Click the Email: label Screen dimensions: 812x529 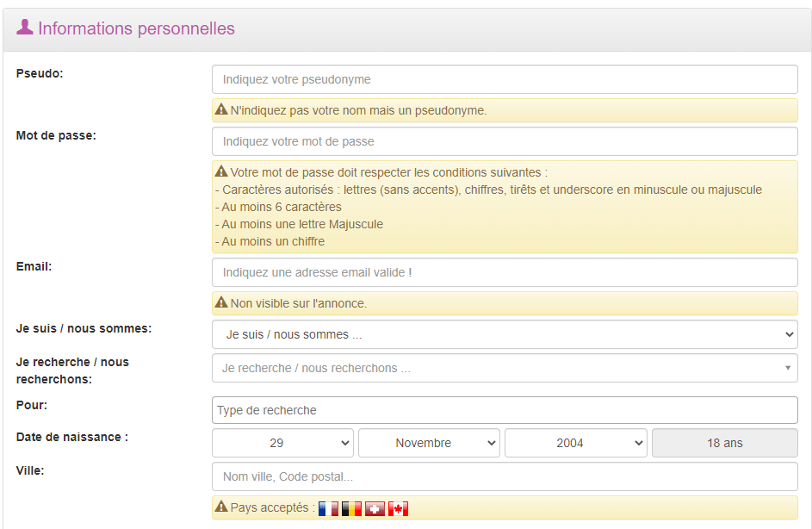34,267
